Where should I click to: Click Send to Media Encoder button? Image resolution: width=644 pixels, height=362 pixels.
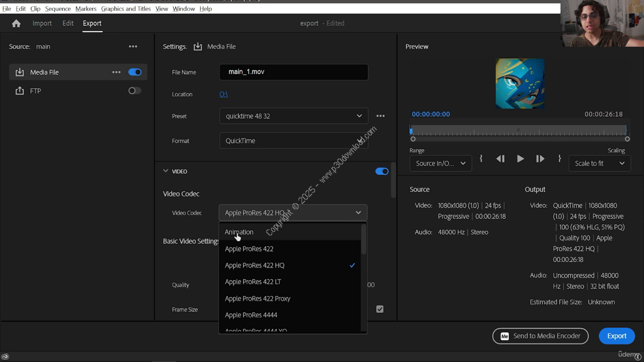pos(540,336)
